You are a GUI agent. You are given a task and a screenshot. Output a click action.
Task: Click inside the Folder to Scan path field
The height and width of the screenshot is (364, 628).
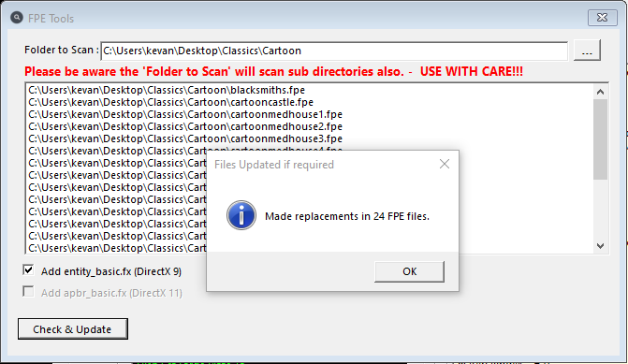click(334, 51)
